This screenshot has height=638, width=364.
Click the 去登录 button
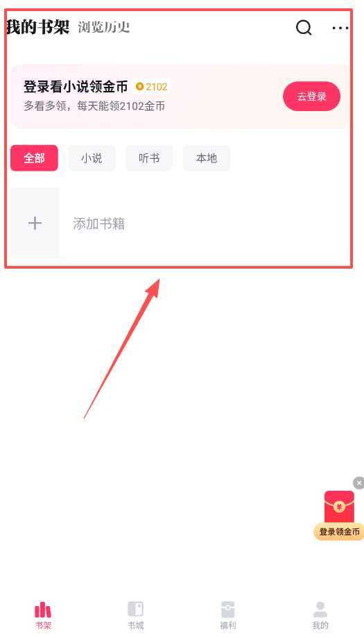click(x=311, y=96)
